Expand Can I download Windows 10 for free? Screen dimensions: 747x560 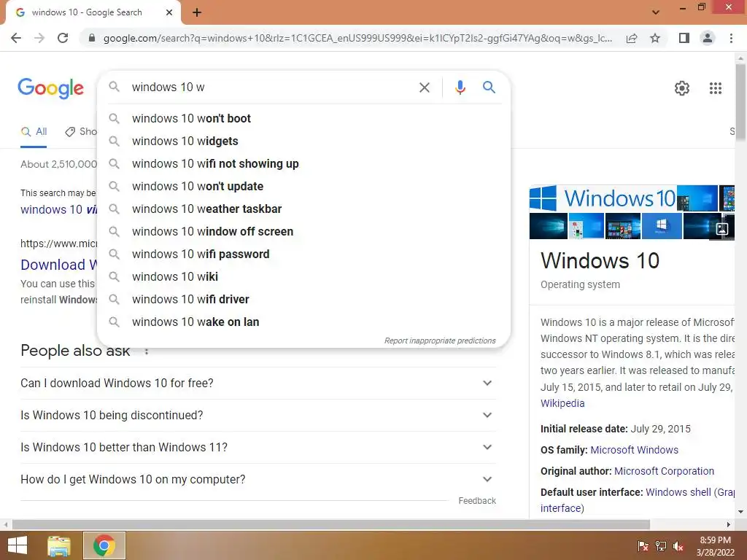tap(258, 384)
